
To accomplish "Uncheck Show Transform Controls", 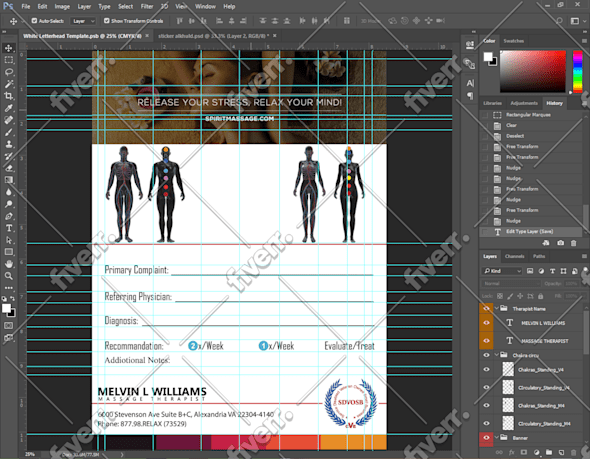I will click(x=106, y=21).
